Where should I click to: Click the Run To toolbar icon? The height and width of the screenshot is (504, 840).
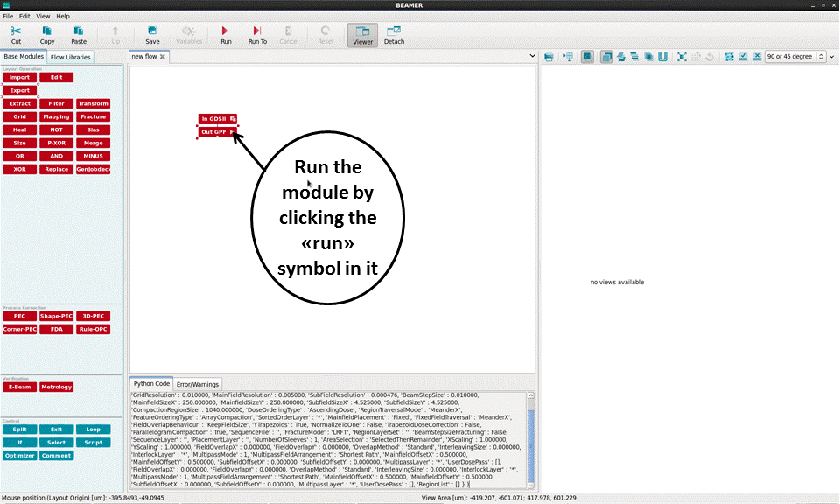[x=257, y=34]
